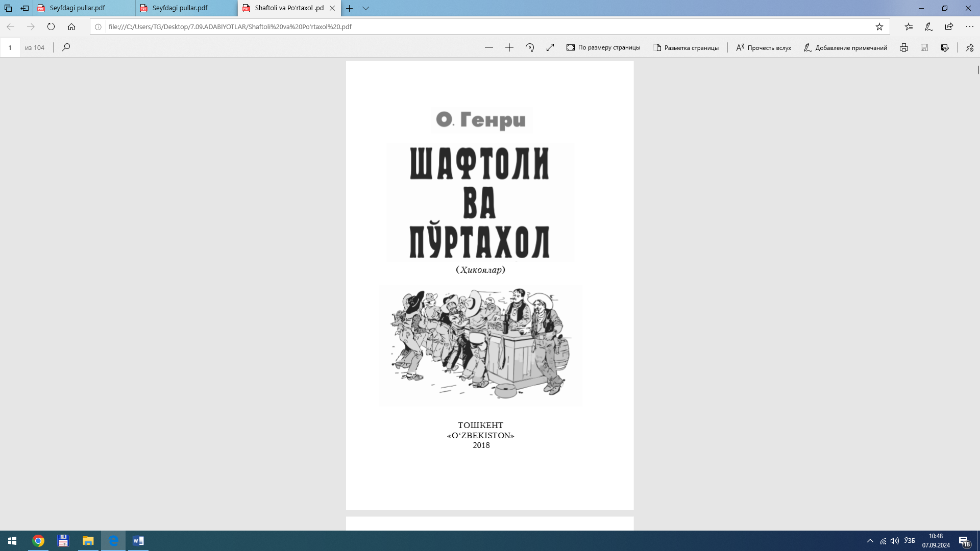Launch Microsoft Word from the taskbar
980x551 pixels.
pyautogui.click(x=137, y=540)
